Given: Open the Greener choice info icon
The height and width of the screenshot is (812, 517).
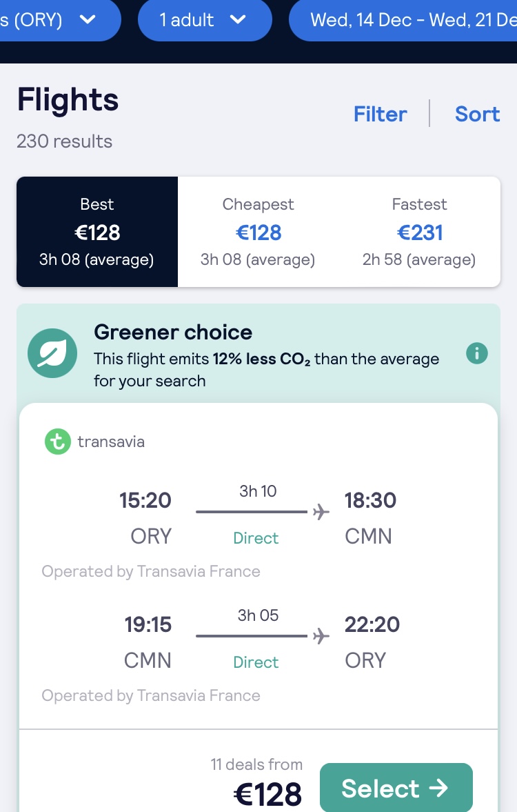Looking at the screenshot, I should (476, 354).
